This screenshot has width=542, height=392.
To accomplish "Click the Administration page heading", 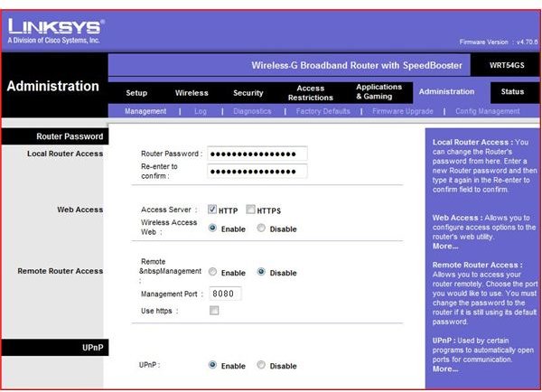I will pos(53,86).
